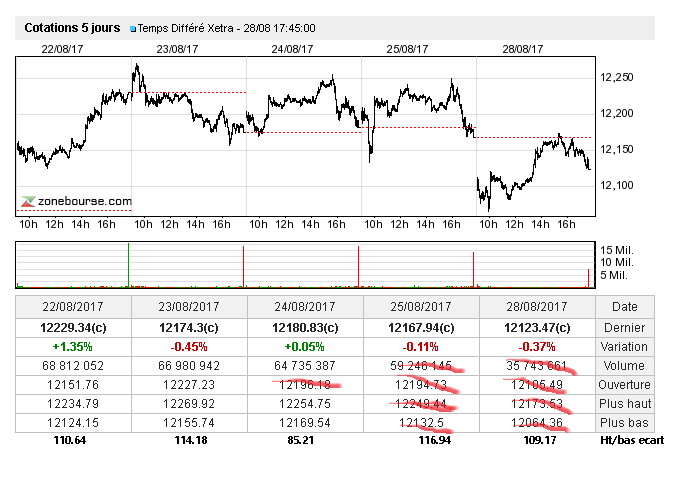Viewport: 692px width, 504px height.
Task: Select the 22/08/17 date label above the chart
Action: [62, 48]
